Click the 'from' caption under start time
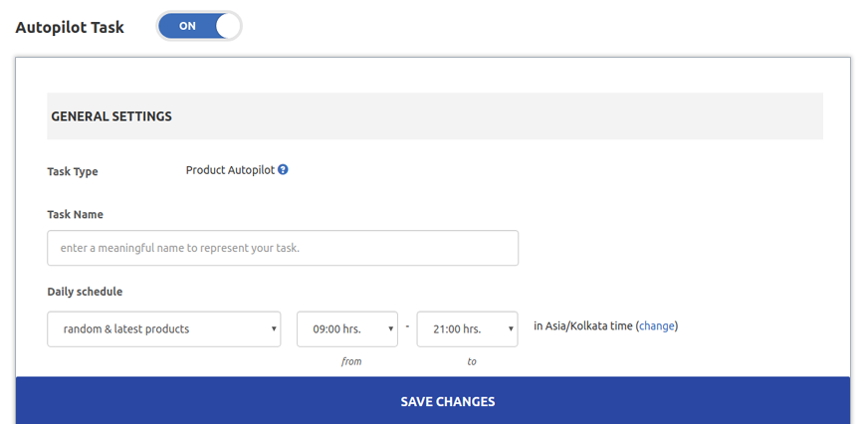Screen dimensions: 868x424 [x=351, y=361]
